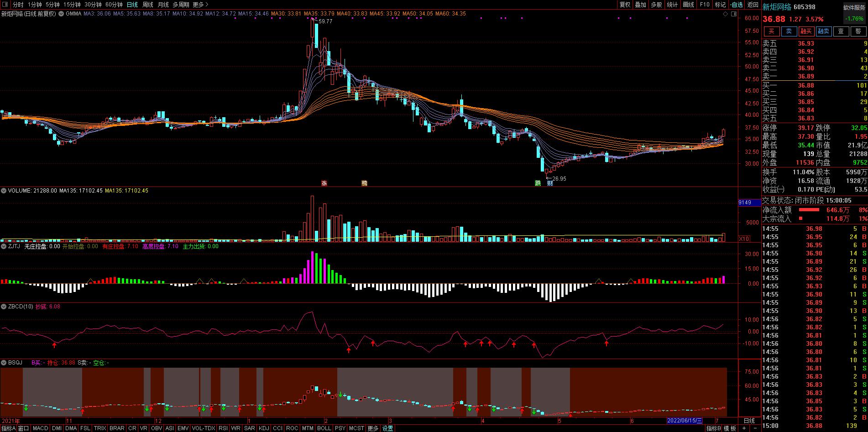Switch to the 周线 weekly chart tab
Image resolution: width=868 pixels, height=432 pixels.
(x=148, y=5)
